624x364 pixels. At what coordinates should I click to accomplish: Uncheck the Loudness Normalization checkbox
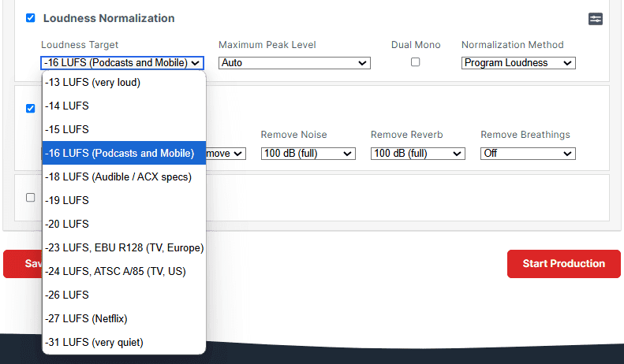click(30, 18)
